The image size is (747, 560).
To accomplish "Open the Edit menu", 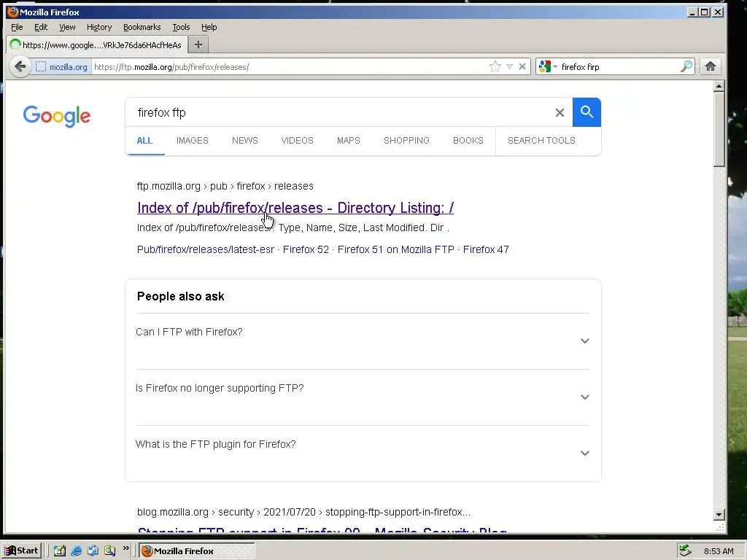I will coord(41,27).
